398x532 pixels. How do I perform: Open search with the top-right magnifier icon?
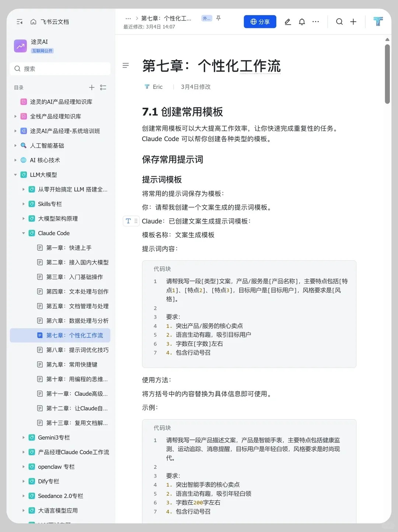pos(339,22)
